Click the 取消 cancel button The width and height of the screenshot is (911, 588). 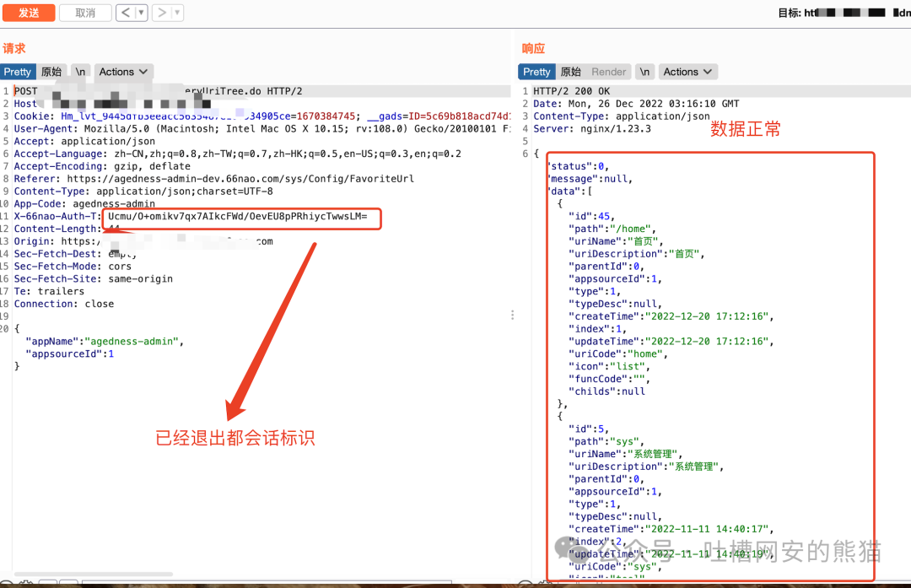[x=85, y=12]
